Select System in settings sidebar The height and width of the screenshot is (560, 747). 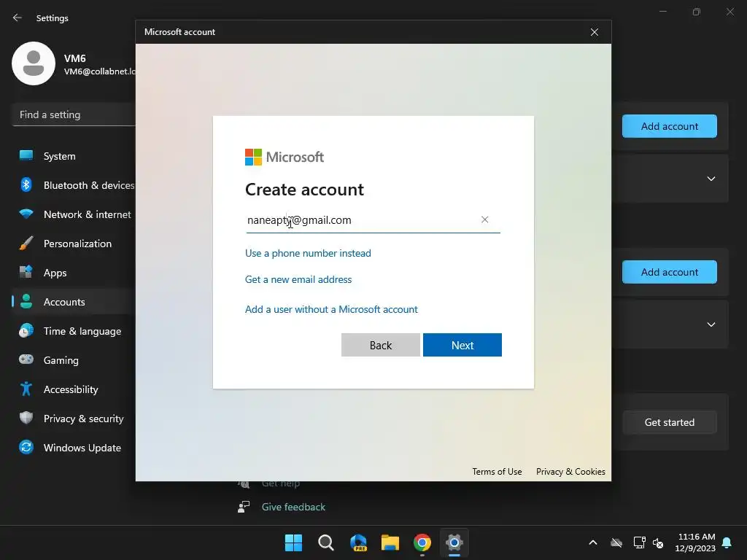(60, 156)
